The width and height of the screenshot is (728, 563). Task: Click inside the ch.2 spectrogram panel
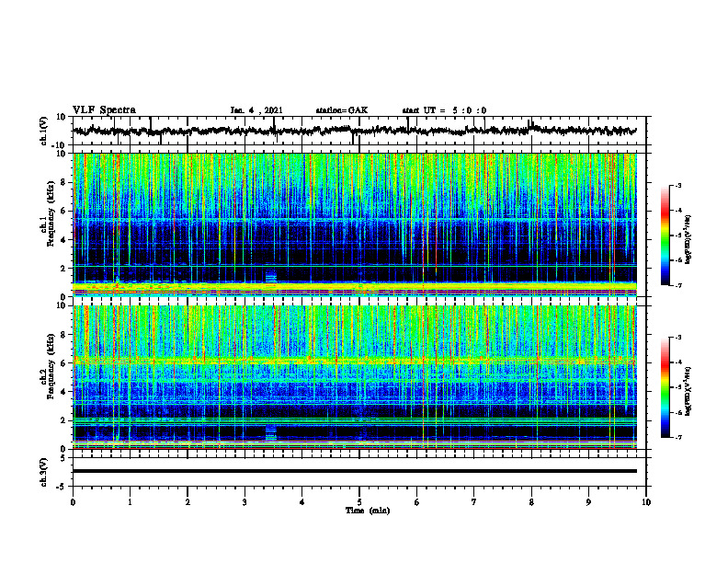click(x=354, y=377)
